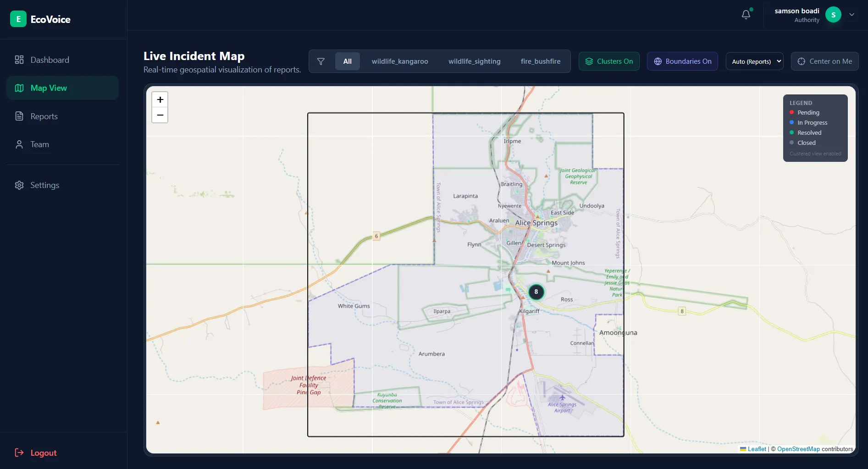Select the filter funnel icon
The image size is (868, 469).
(x=321, y=61)
